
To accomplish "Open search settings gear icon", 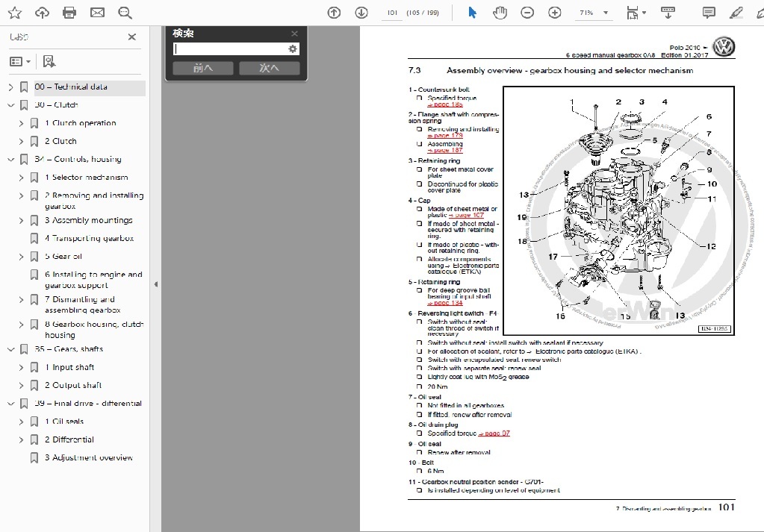I will pyautogui.click(x=292, y=48).
